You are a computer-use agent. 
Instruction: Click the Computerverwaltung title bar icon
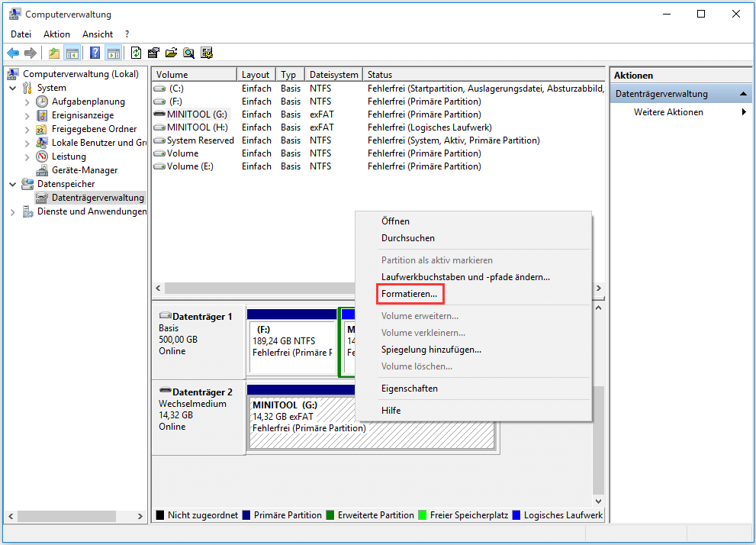pyautogui.click(x=15, y=14)
